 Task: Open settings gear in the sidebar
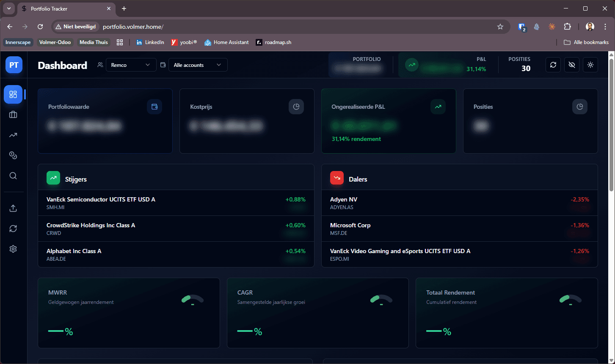(13, 249)
